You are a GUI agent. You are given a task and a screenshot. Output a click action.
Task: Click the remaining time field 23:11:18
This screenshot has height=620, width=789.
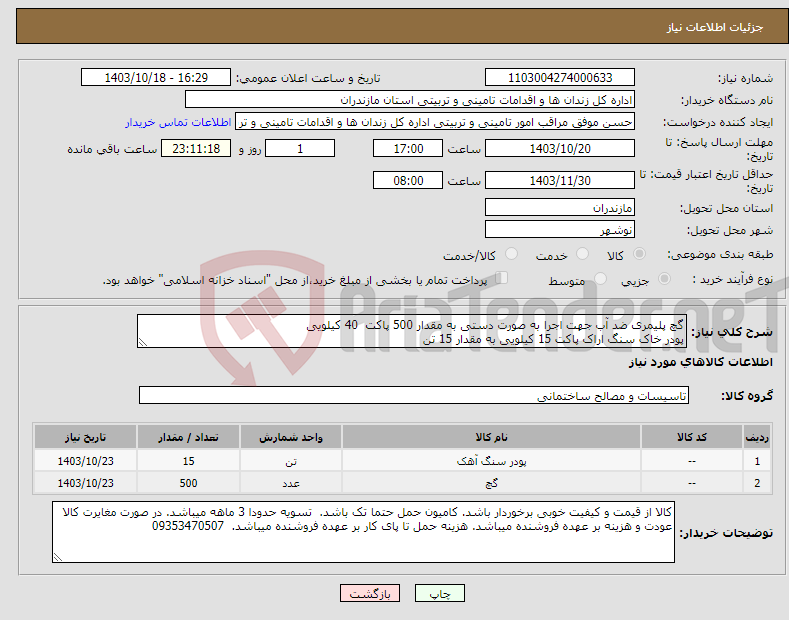point(196,148)
